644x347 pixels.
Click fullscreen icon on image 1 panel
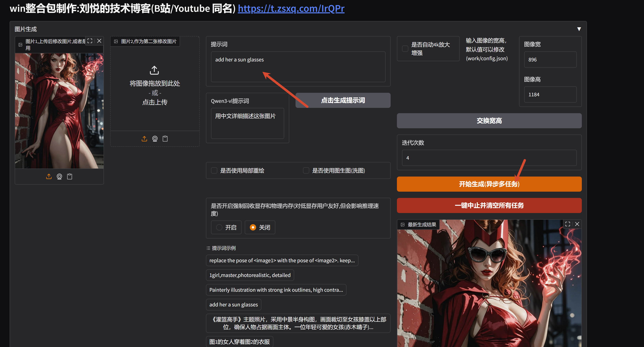pos(90,41)
